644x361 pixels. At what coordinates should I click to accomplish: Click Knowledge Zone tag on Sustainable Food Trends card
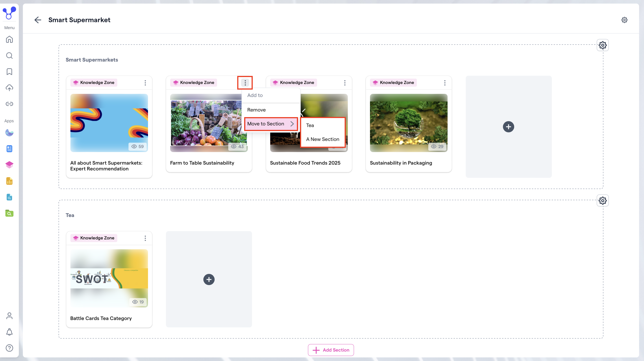[x=294, y=83]
